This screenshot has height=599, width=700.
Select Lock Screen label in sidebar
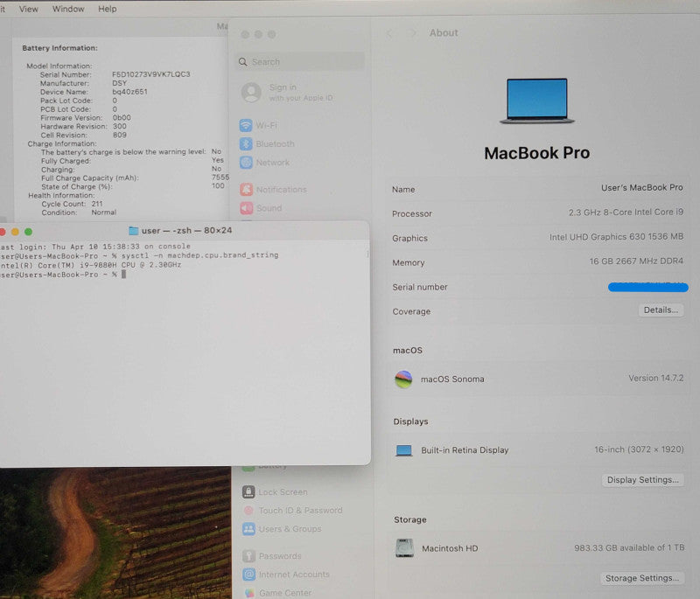tap(283, 492)
